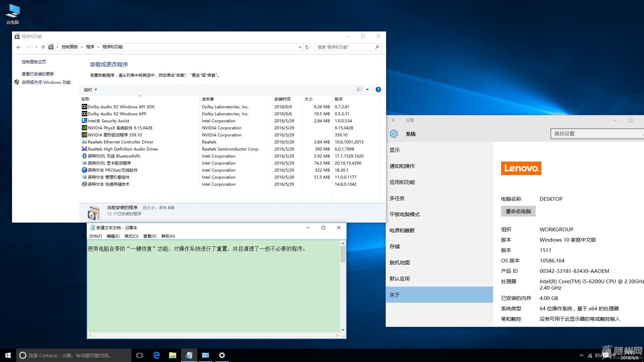
Task: Click the search magnifier in Programs and Features
Action: [377, 47]
